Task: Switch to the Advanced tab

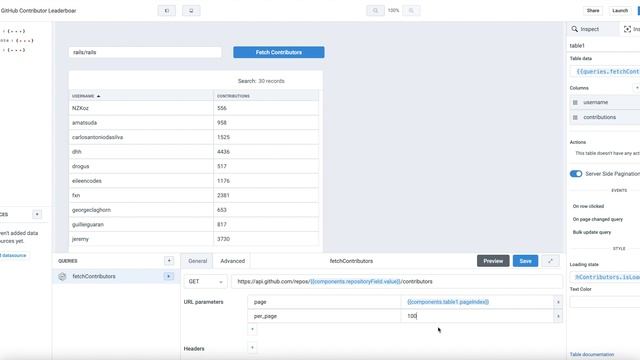Action: coord(233,261)
